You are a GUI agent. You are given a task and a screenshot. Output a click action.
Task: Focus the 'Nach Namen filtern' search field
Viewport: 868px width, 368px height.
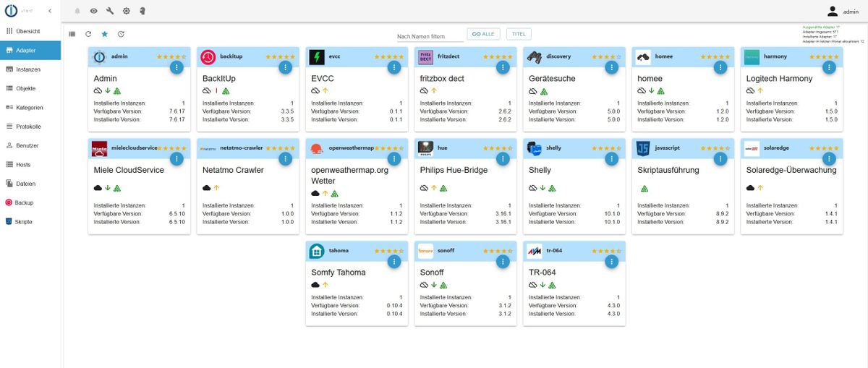point(430,36)
